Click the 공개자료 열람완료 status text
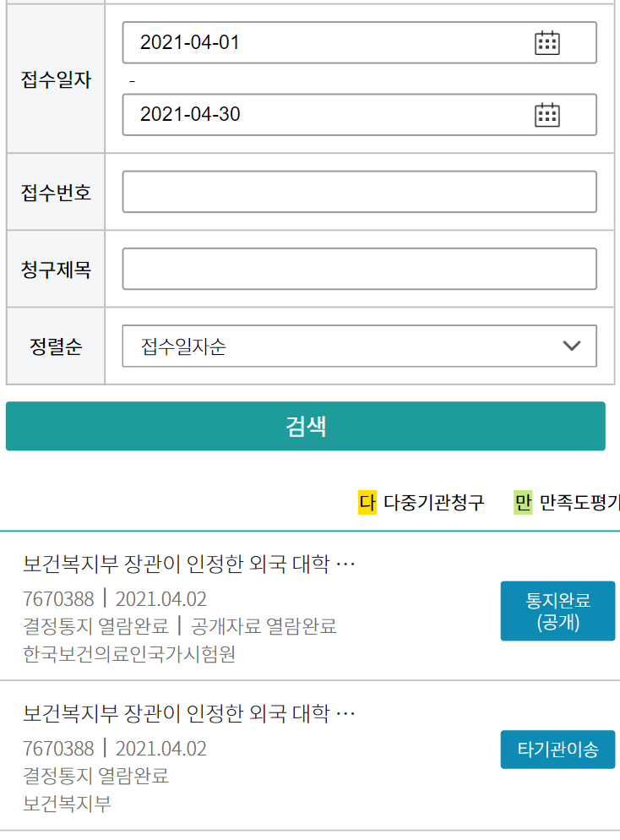The width and height of the screenshot is (620, 840). click(264, 626)
